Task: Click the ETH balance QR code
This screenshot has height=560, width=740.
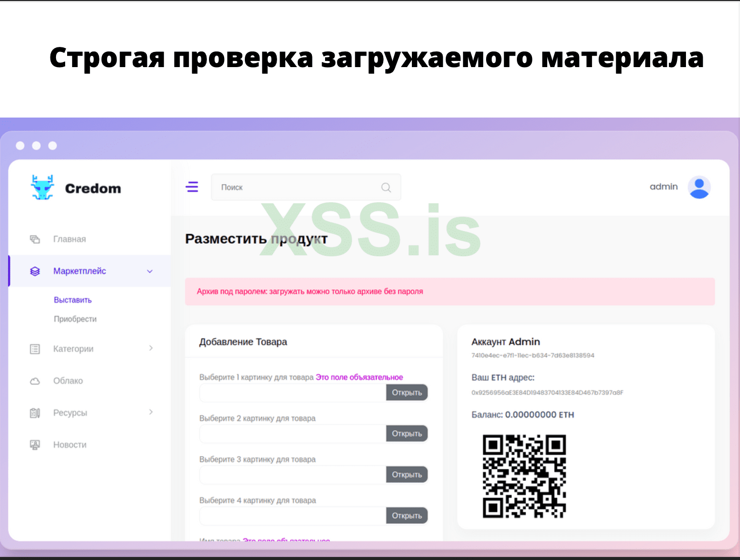Action: coord(525,476)
